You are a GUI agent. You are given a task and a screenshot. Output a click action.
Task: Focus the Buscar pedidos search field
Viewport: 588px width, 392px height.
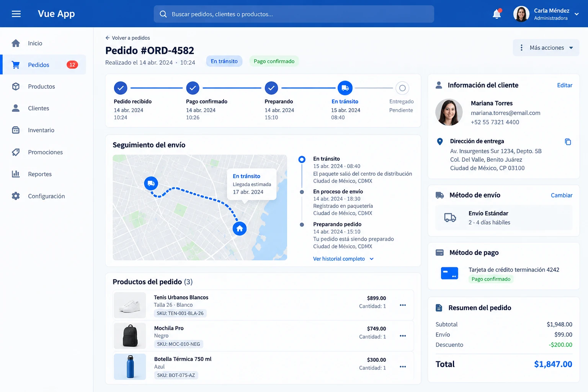click(294, 14)
